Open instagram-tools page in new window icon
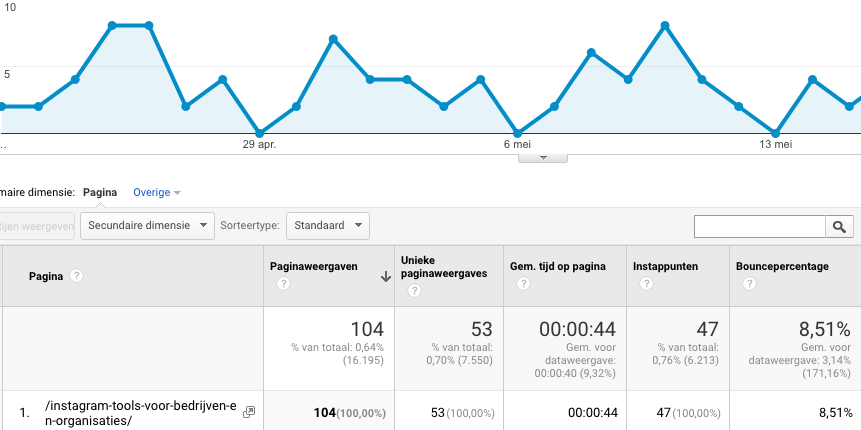Screen dimensions: 861x430 (x=249, y=411)
